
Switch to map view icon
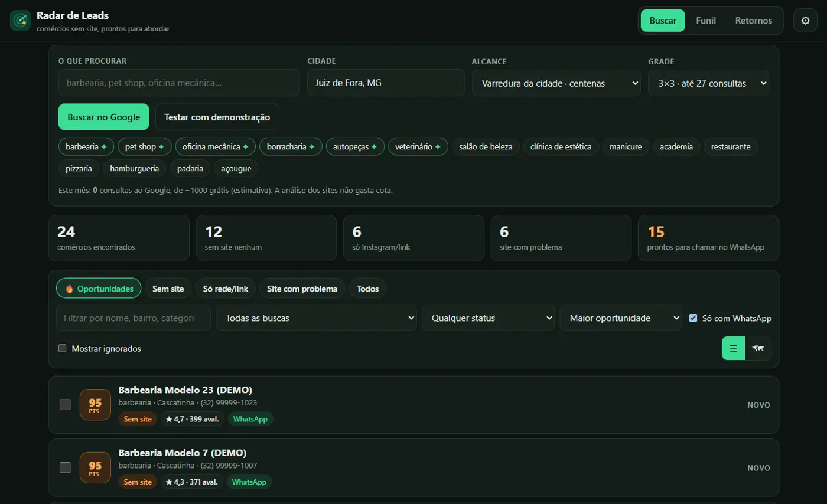coord(758,348)
